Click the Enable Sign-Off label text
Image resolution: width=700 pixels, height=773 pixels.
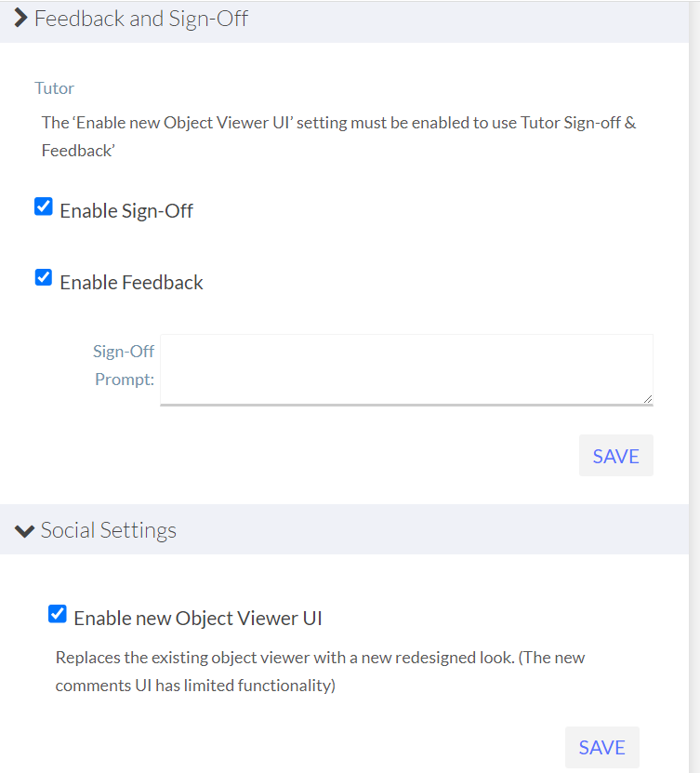click(x=125, y=210)
